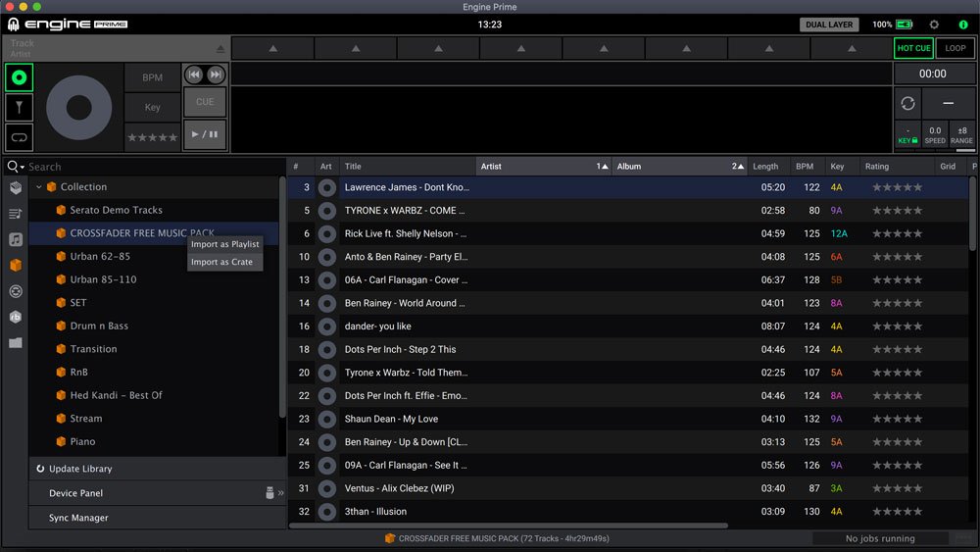Click the green info icon
This screenshot has height=552, width=980.
click(963, 25)
